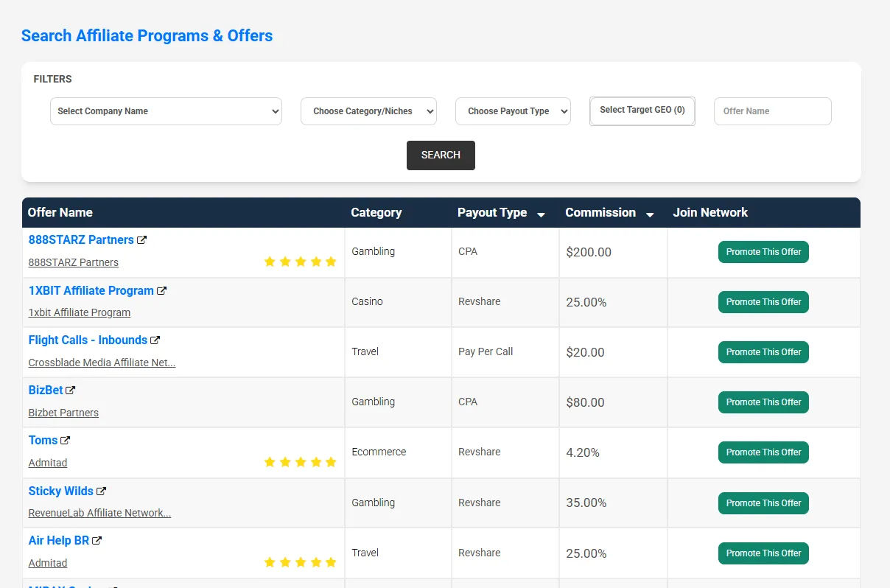Promote This Offer for BizBet

763,402
